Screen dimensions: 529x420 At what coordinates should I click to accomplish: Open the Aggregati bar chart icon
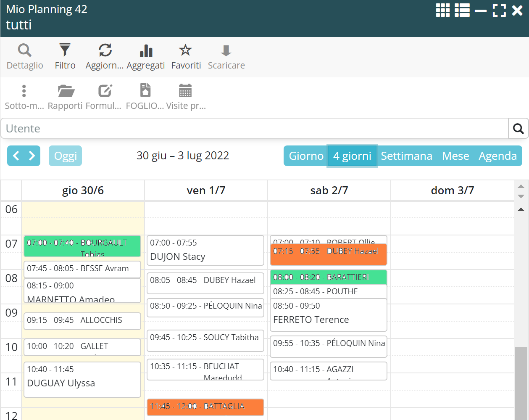146,51
